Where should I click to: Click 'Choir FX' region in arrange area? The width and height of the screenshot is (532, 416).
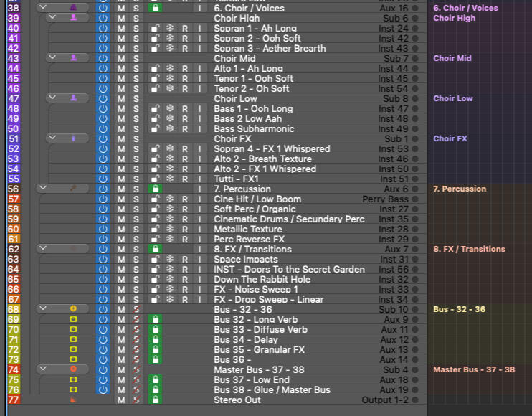pos(450,138)
